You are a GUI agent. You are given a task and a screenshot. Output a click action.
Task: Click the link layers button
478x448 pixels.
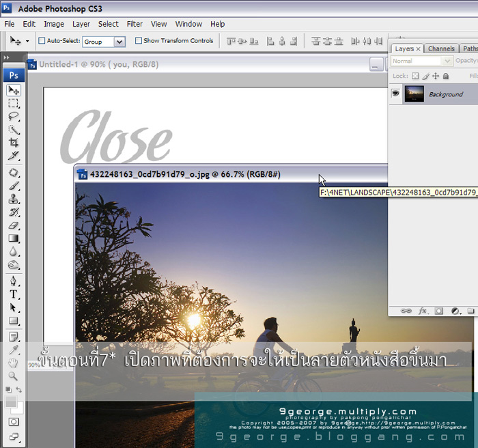tap(406, 311)
